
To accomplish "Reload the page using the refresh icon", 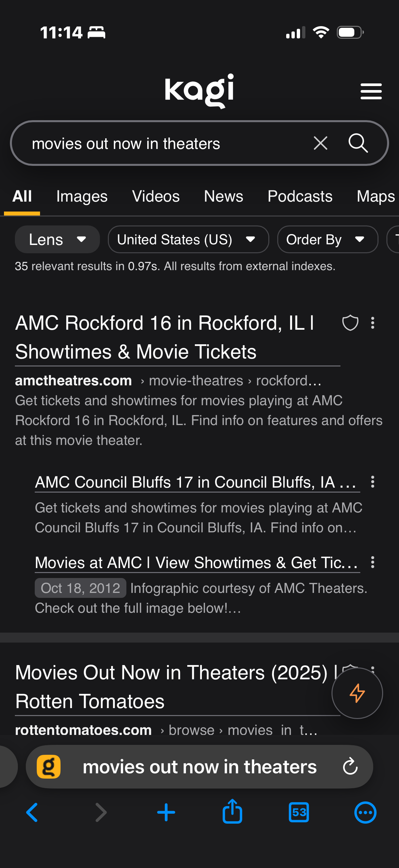I will click(350, 767).
